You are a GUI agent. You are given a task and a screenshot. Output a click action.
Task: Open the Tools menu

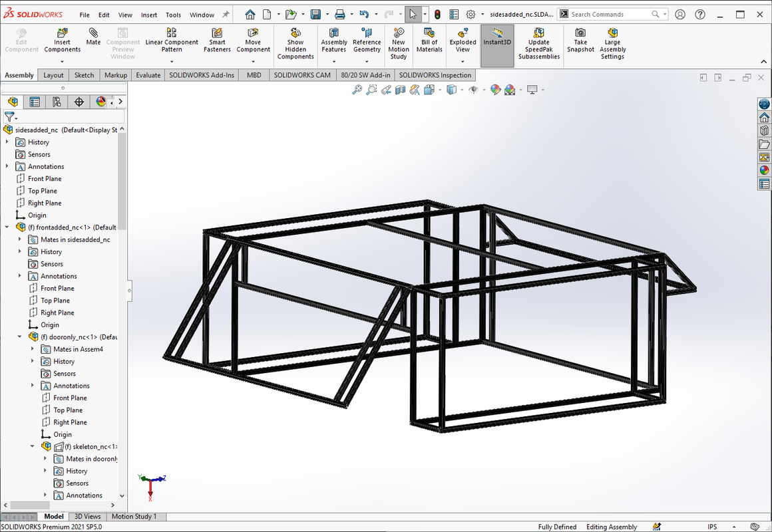click(x=173, y=15)
